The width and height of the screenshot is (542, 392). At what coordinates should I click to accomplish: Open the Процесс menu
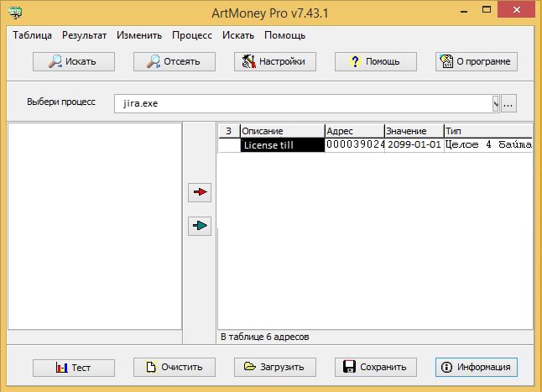(x=192, y=35)
